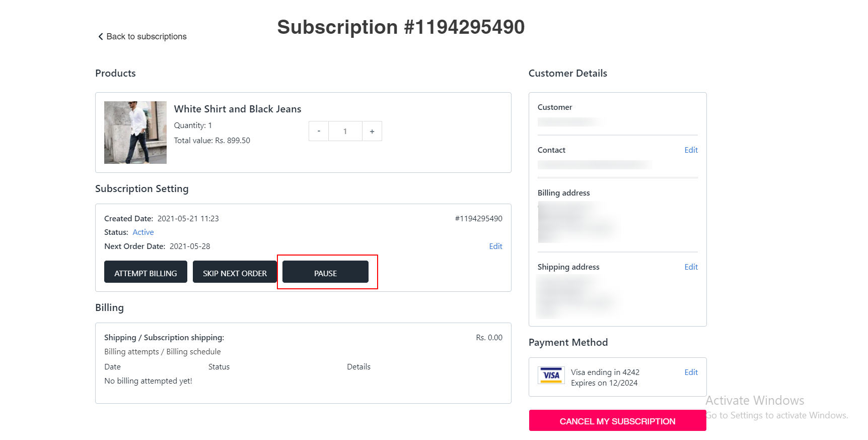Click the quantity input field
The height and width of the screenshot is (440, 868).
tap(345, 131)
